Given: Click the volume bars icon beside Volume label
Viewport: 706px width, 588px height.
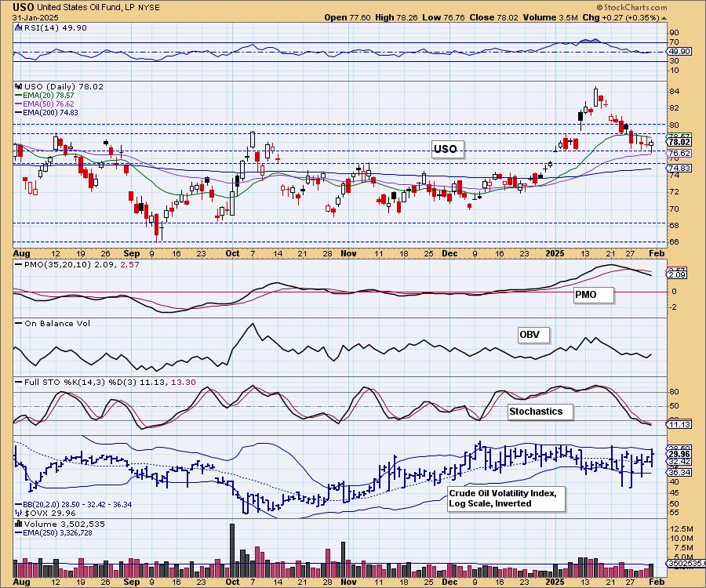Looking at the screenshot, I should [x=19, y=524].
